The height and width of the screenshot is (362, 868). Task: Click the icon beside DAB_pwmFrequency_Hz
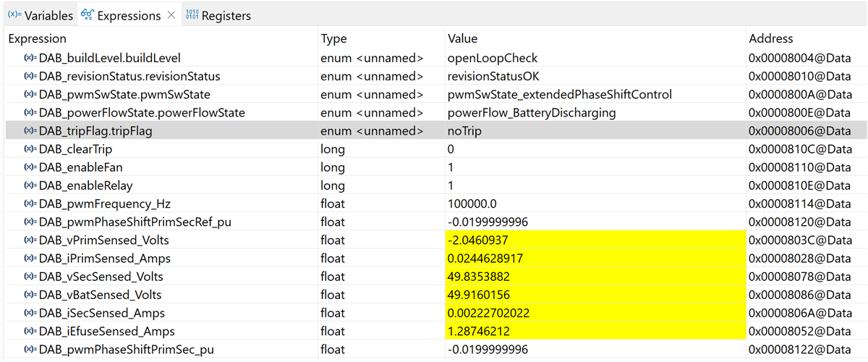pos(30,204)
